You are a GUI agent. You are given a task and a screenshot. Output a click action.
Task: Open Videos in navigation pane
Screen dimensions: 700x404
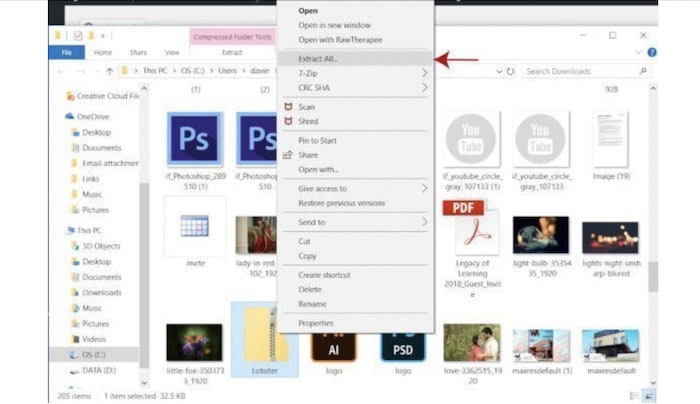(x=89, y=339)
